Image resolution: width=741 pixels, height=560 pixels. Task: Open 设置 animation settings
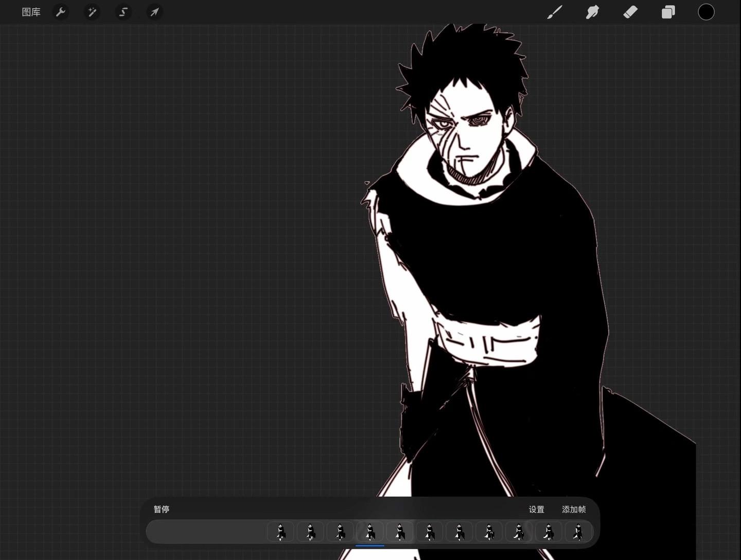[x=537, y=509]
